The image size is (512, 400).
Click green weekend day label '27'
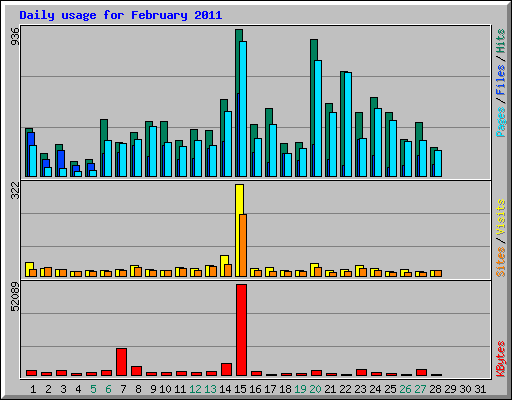[x=420, y=389]
